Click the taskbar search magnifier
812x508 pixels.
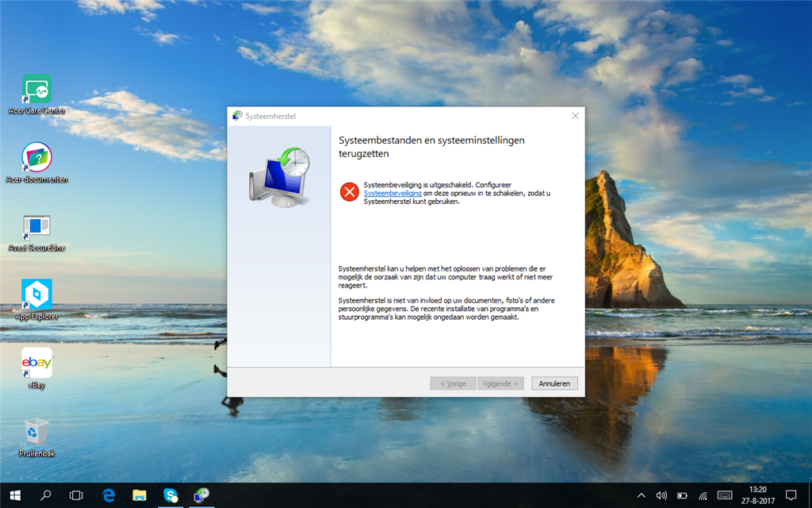click(x=45, y=495)
